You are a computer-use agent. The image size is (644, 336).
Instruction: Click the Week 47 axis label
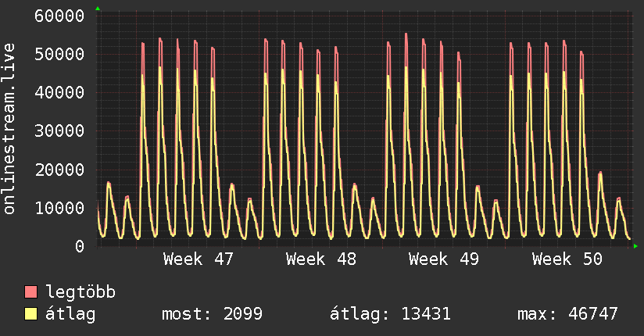pyautogui.click(x=199, y=259)
